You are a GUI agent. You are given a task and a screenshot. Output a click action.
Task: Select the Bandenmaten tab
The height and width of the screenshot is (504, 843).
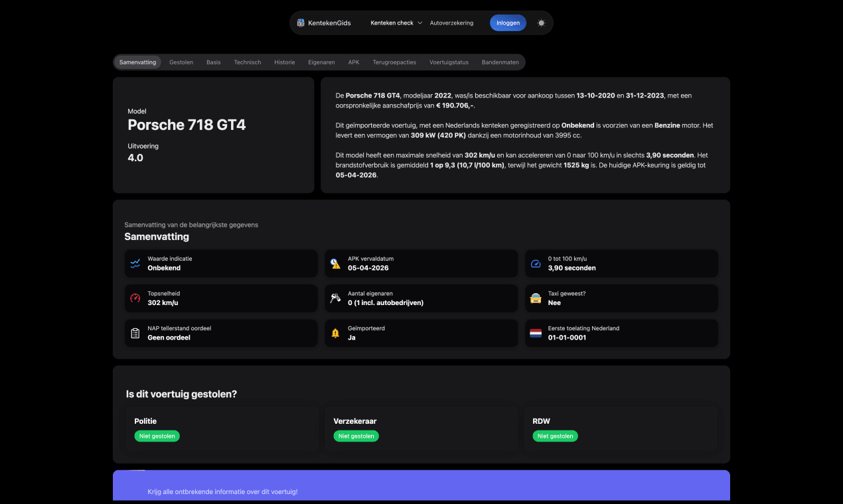pyautogui.click(x=500, y=62)
